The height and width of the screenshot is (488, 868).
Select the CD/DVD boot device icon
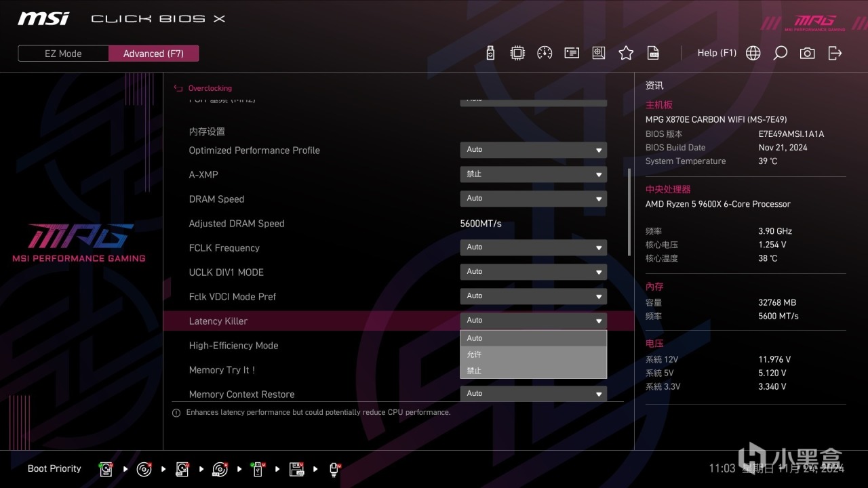coord(144,469)
